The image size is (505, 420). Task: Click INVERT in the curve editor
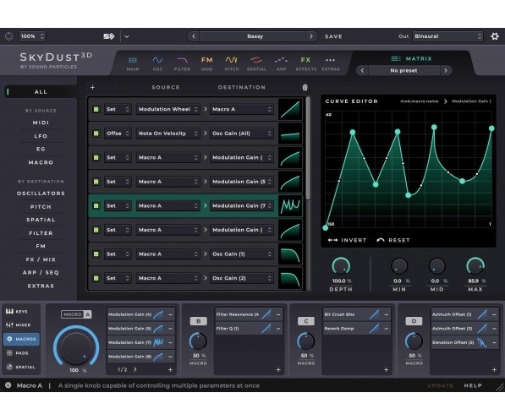coord(347,240)
